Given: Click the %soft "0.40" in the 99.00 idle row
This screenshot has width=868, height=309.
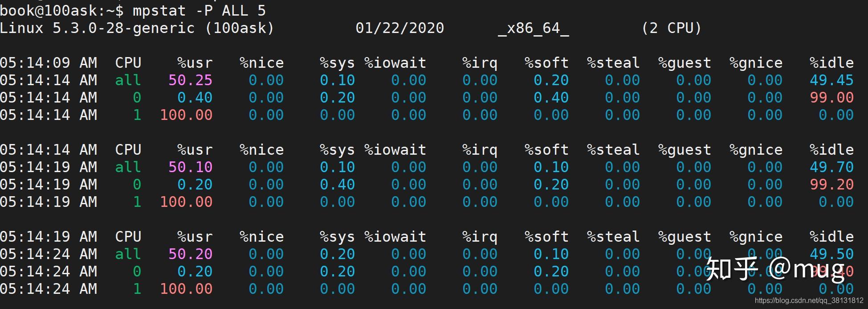Looking at the screenshot, I should click(551, 98).
